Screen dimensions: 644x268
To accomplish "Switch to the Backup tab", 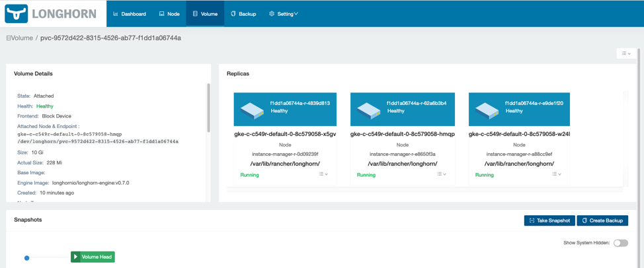I will pos(243,14).
